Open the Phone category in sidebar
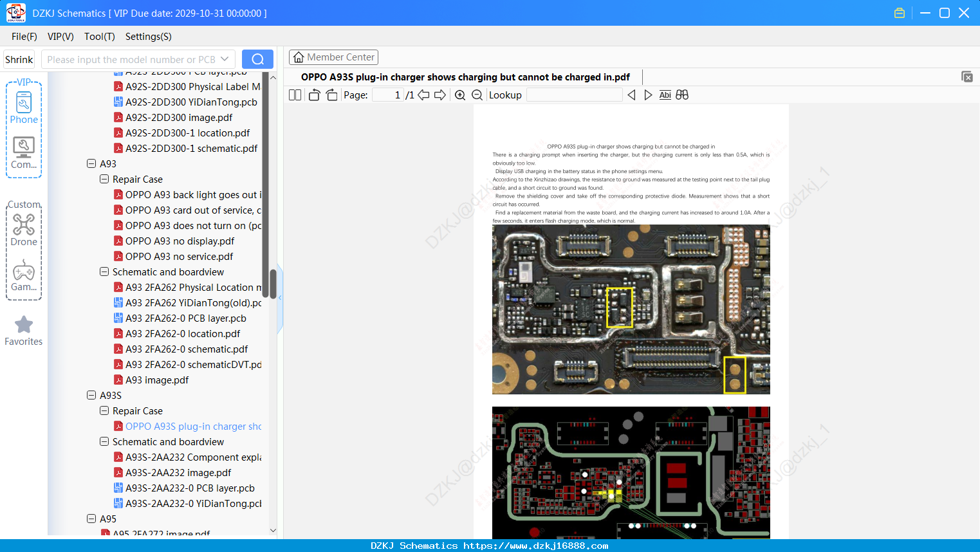This screenshot has height=552, width=980. [x=24, y=107]
